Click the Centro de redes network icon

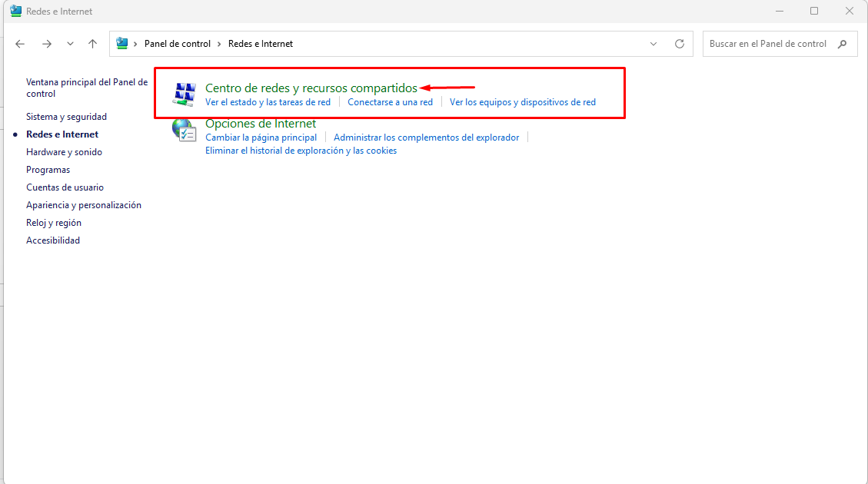pos(184,94)
